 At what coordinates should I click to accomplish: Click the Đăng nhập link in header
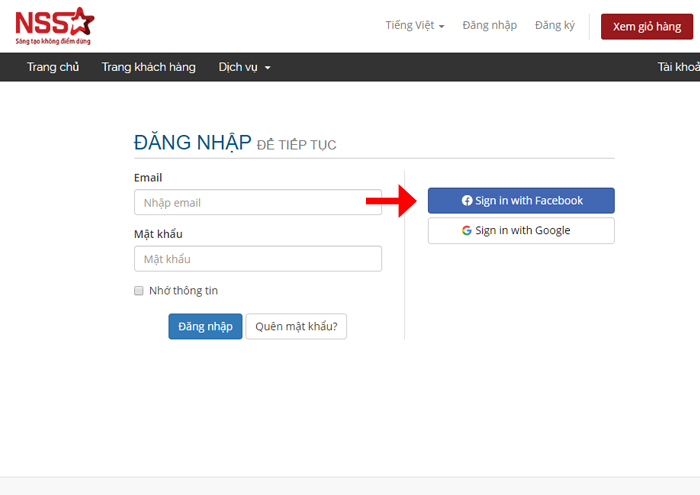click(x=489, y=25)
